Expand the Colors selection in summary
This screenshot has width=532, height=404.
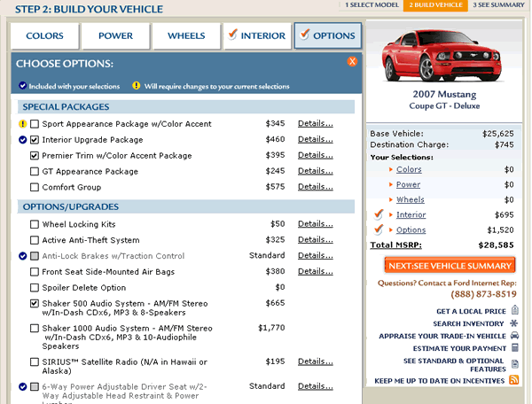[x=408, y=169]
